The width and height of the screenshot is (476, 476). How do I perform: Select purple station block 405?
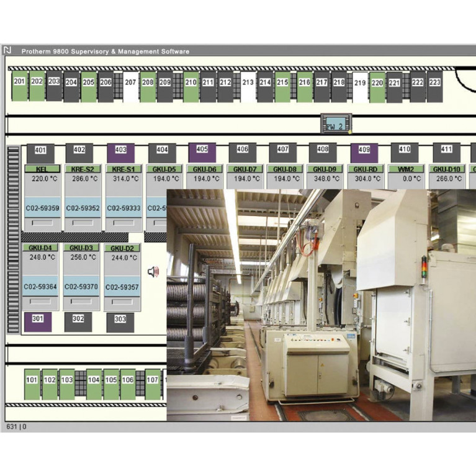[x=202, y=150]
